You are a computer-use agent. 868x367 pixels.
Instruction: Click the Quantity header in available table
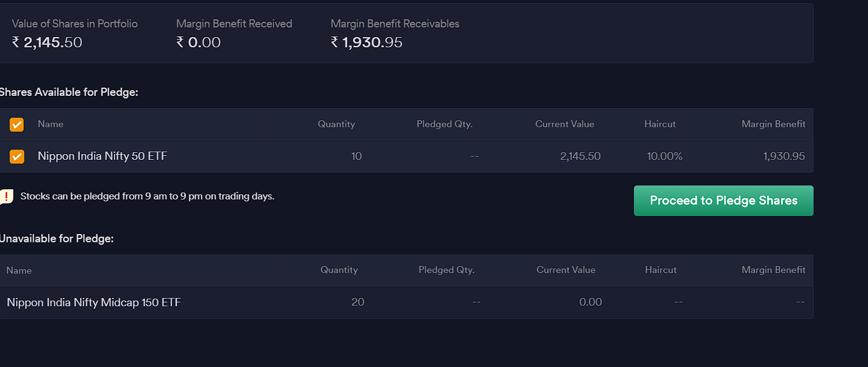336,124
